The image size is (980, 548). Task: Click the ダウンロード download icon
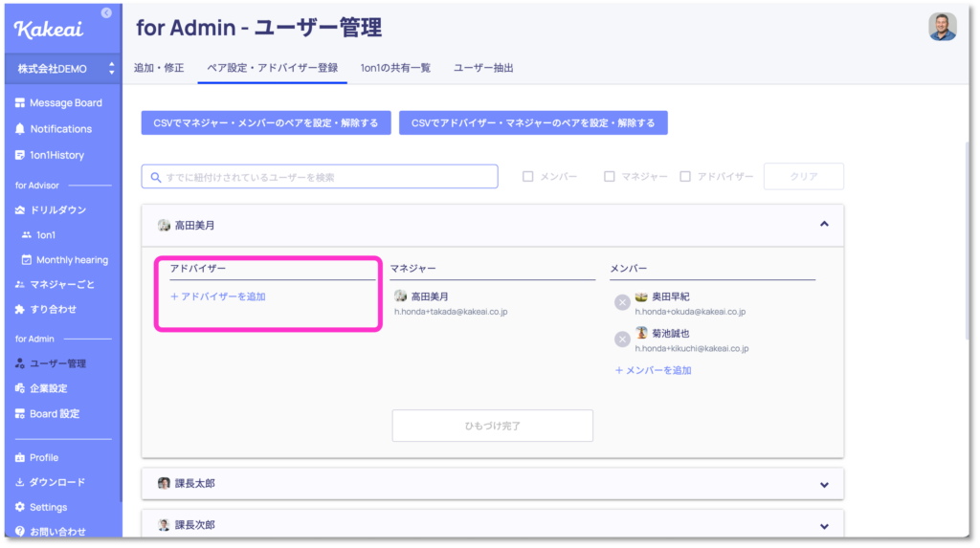click(20, 482)
